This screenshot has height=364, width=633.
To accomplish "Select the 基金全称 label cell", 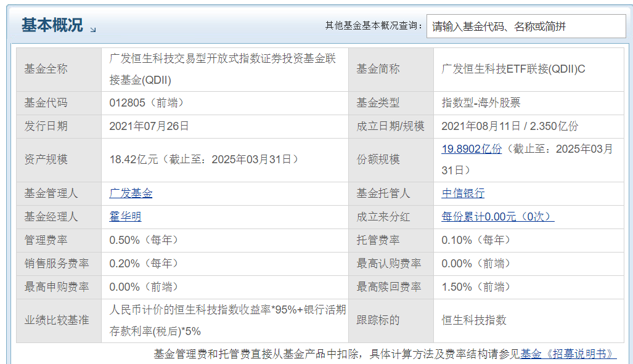I will (x=59, y=70).
